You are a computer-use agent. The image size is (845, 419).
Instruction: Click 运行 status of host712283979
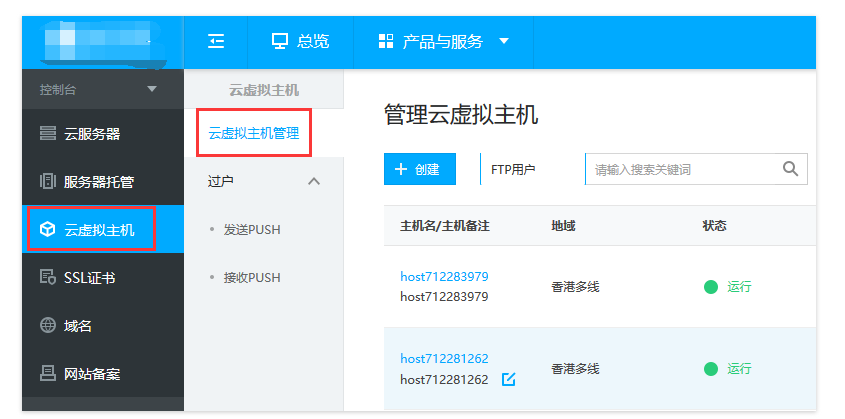[x=739, y=287]
